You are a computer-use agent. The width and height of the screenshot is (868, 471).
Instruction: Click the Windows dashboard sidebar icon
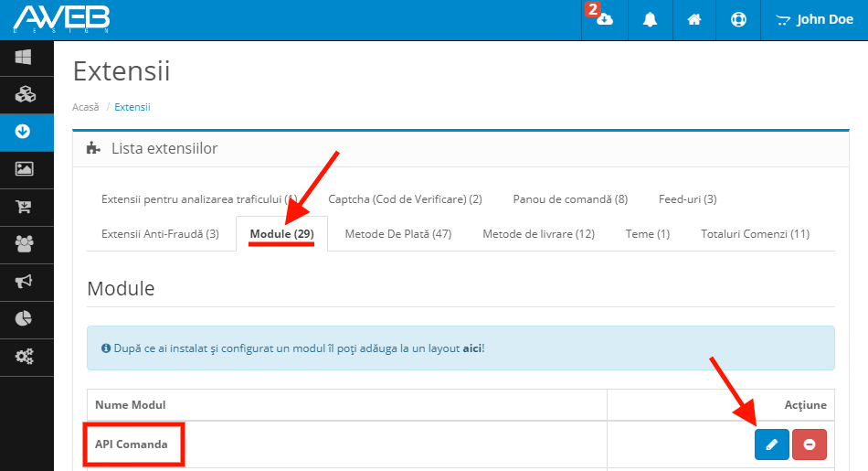click(x=24, y=57)
